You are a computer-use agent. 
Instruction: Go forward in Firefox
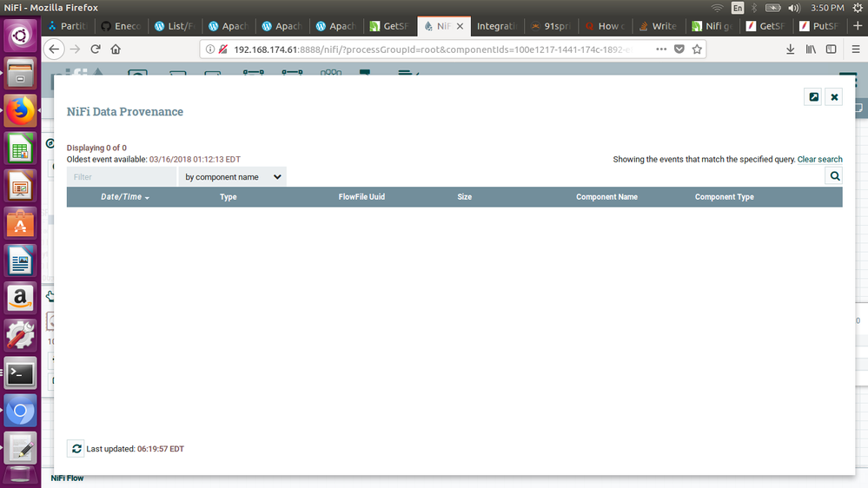tap(75, 49)
